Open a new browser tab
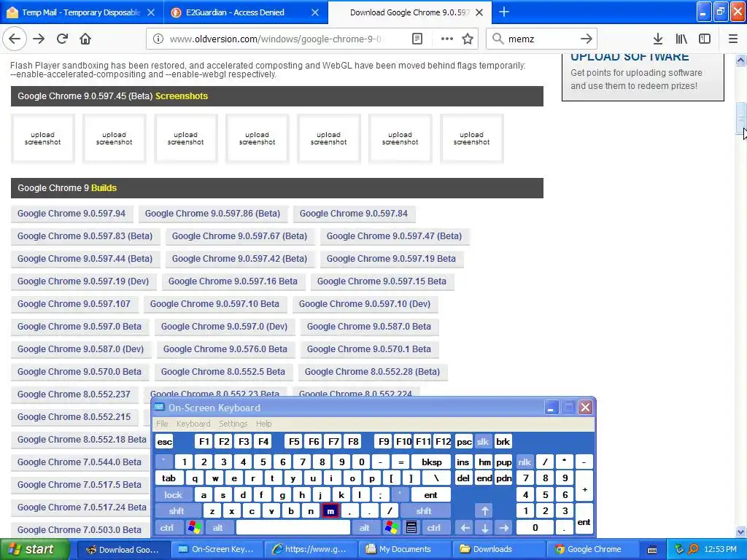Viewport: 747px width, 560px height. click(x=503, y=12)
